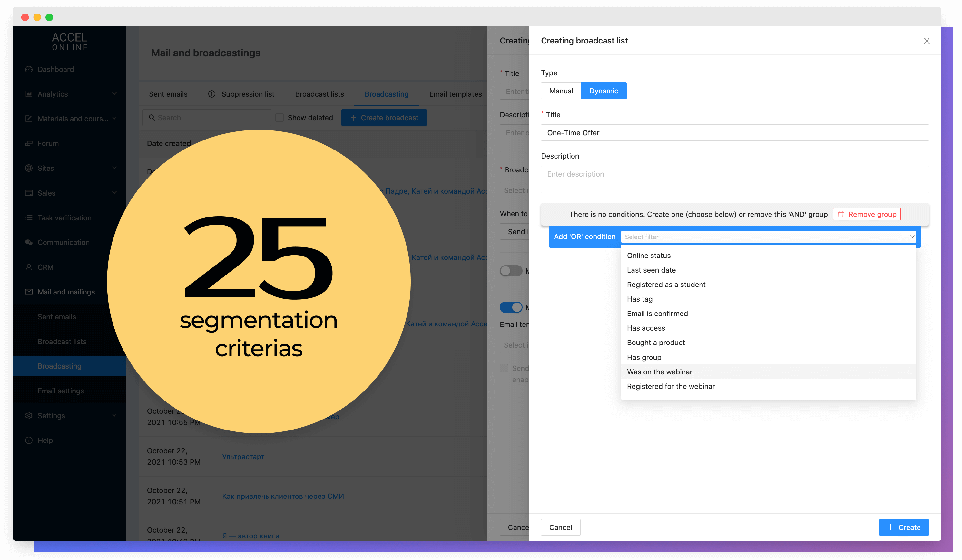The height and width of the screenshot is (560, 962).
Task: Expand the Materials and courses chevron
Action: tap(114, 118)
